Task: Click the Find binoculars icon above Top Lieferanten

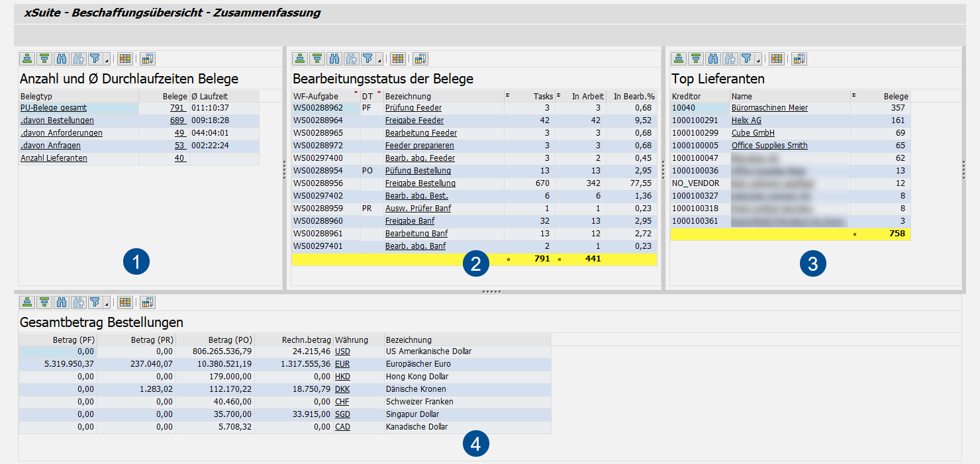Action: click(x=712, y=58)
